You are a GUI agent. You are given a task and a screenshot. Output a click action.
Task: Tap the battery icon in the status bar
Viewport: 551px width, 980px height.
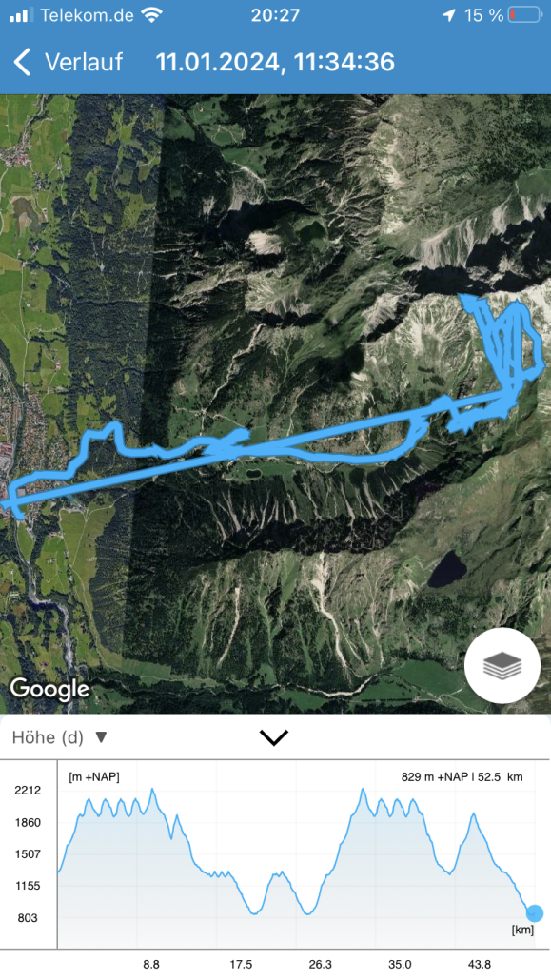[524, 15]
